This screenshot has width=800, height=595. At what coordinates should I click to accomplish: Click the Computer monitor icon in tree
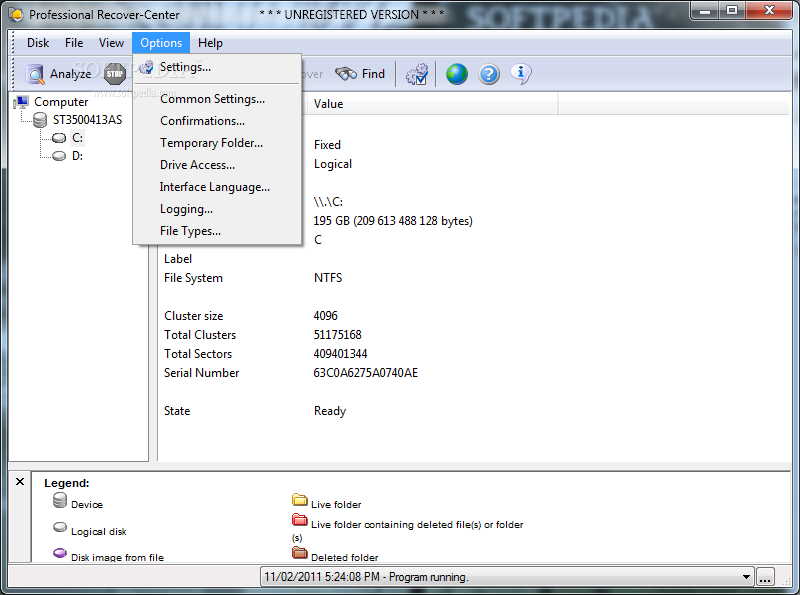click(x=21, y=102)
